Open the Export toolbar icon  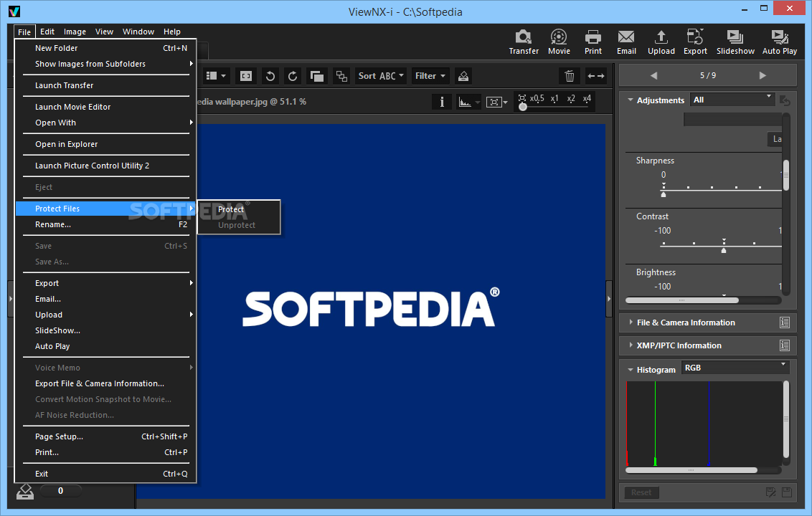[695, 42]
